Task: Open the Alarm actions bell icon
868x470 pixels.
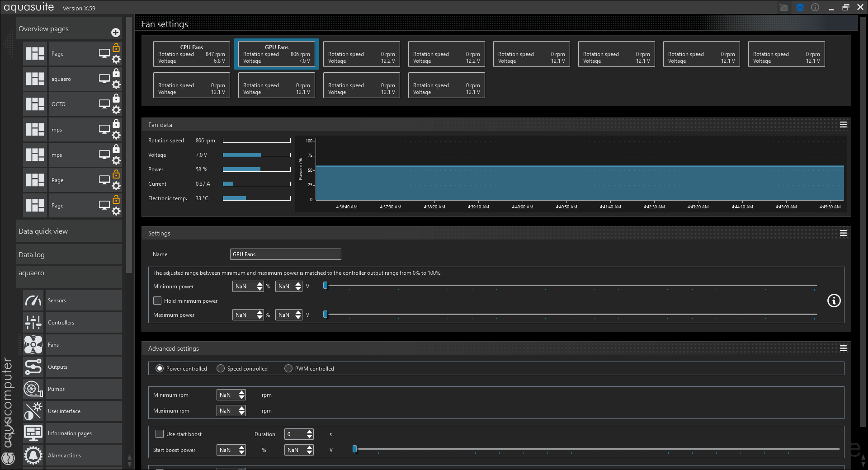Action: 33,456
